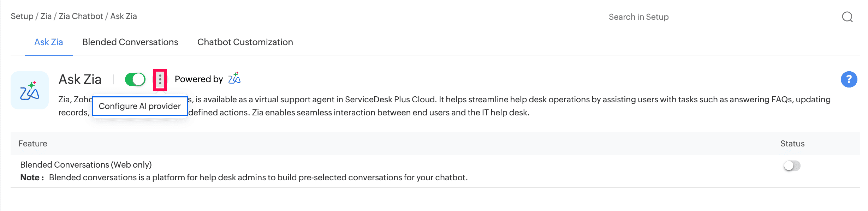Go to the Chatbot Customization tab
This screenshot has width=868, height=211.
(245, 42)
